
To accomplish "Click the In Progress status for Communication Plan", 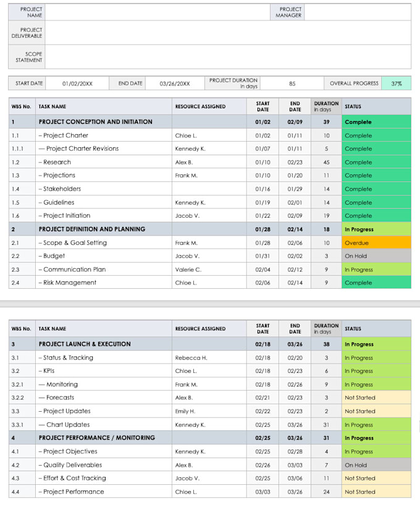I will coord(376,270).
